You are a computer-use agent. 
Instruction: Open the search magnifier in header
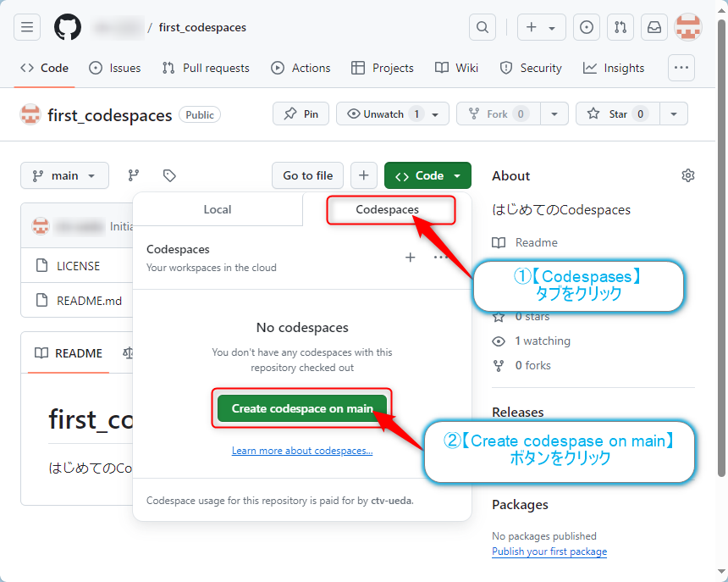click(x=483, y=27)
